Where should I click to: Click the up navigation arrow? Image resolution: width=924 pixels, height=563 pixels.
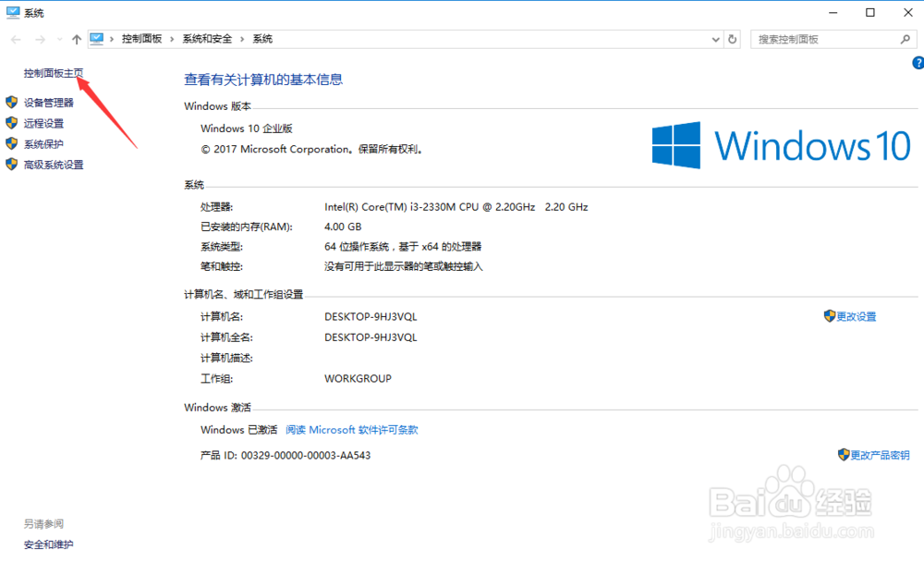click(77, 39)
